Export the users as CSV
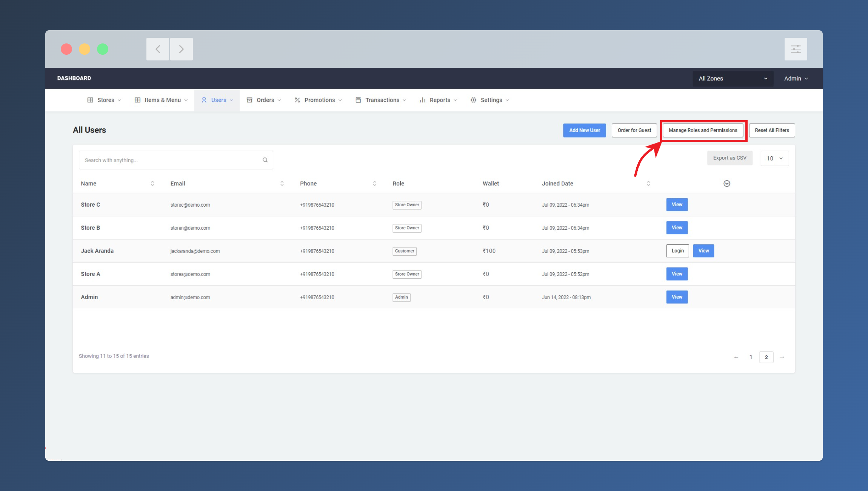 click(x=730, y=158)
